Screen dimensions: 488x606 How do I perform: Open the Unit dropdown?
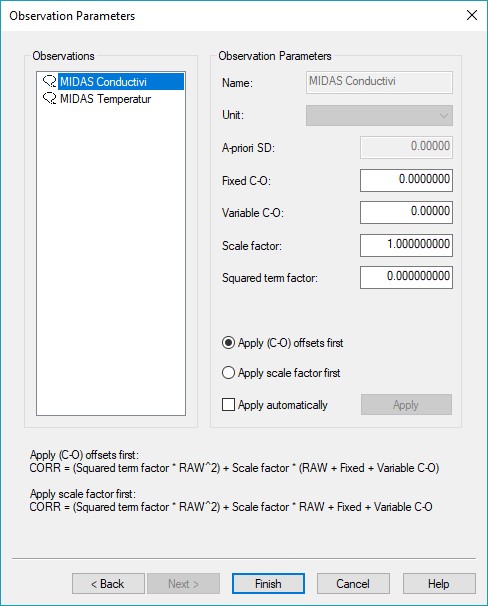coord(379,116)
